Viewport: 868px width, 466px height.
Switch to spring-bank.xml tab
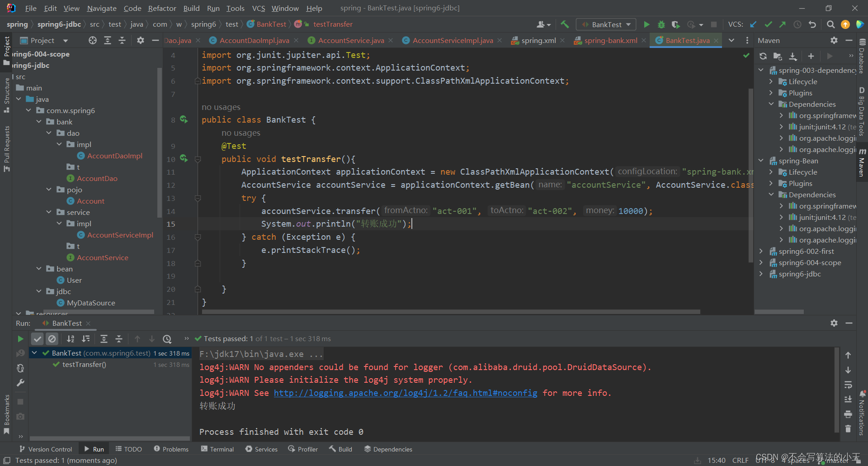pyautogui.click(x=610, y=40)
